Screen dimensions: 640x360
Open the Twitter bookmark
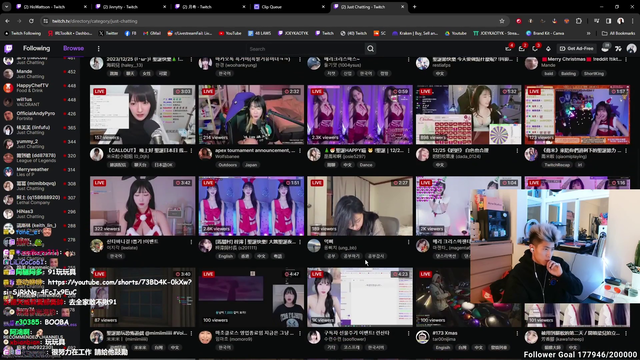click(108, 33)
